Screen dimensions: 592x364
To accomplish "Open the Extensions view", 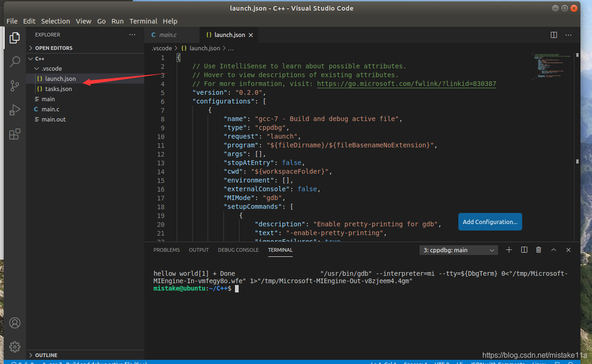I will coord(15,134).
